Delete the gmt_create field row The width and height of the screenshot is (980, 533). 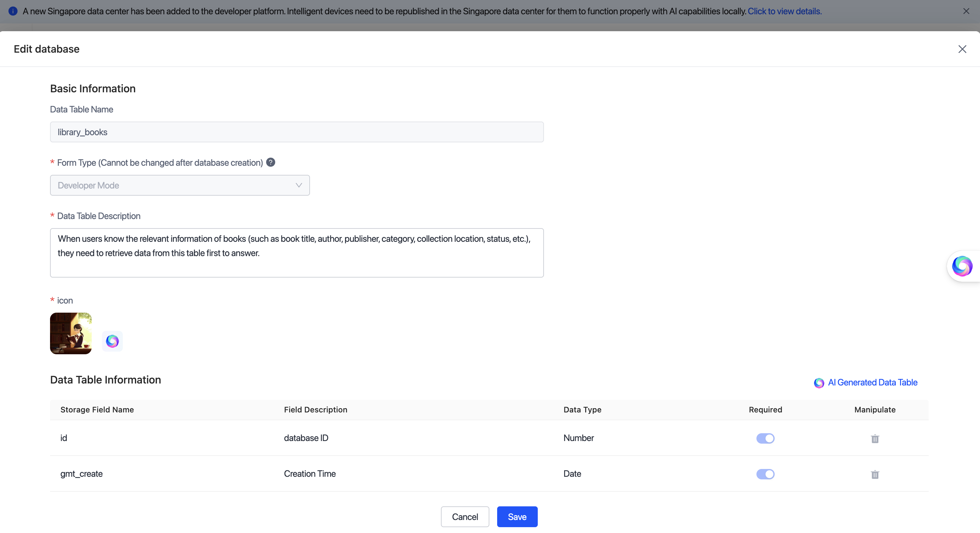[875, 474]
